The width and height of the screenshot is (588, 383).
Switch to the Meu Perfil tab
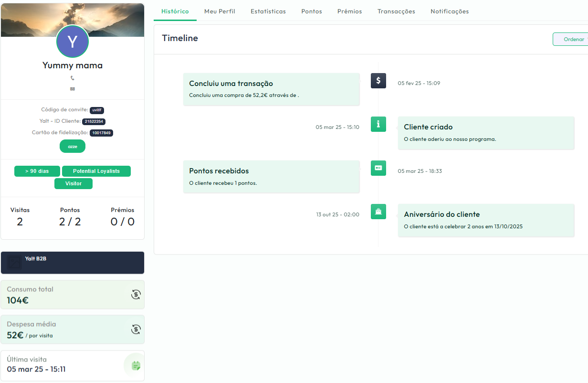click(220, 11)
